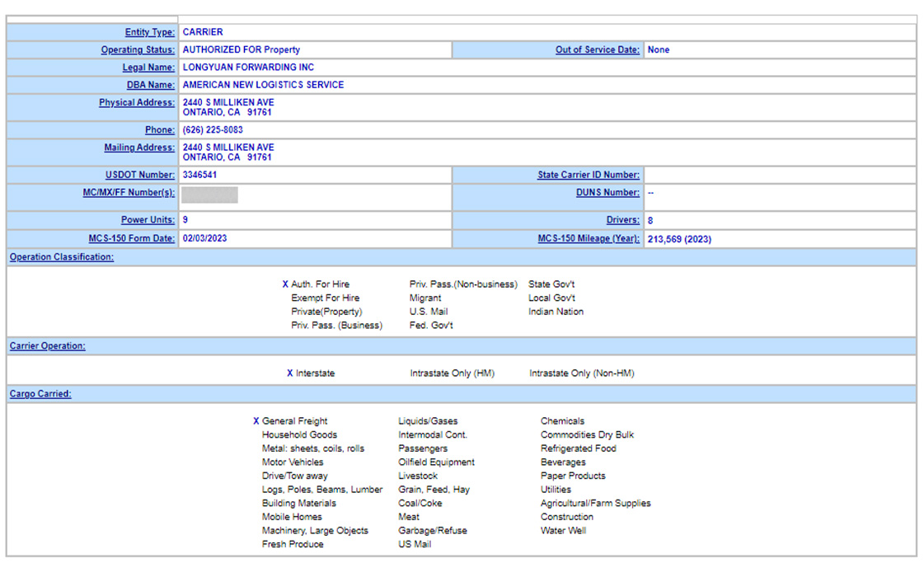Click the Operation Classification section heading
Screen dimensions: 924x563
pos(62,257)
